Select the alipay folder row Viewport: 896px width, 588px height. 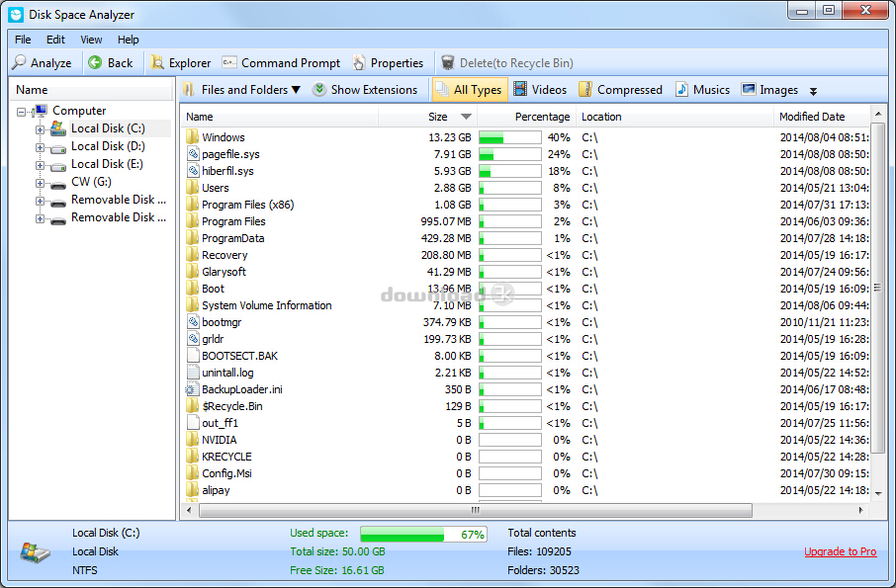point(527,490)
